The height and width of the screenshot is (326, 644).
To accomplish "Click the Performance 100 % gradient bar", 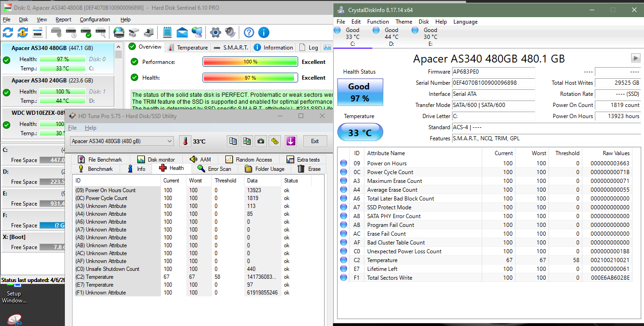I will point(250,62).
